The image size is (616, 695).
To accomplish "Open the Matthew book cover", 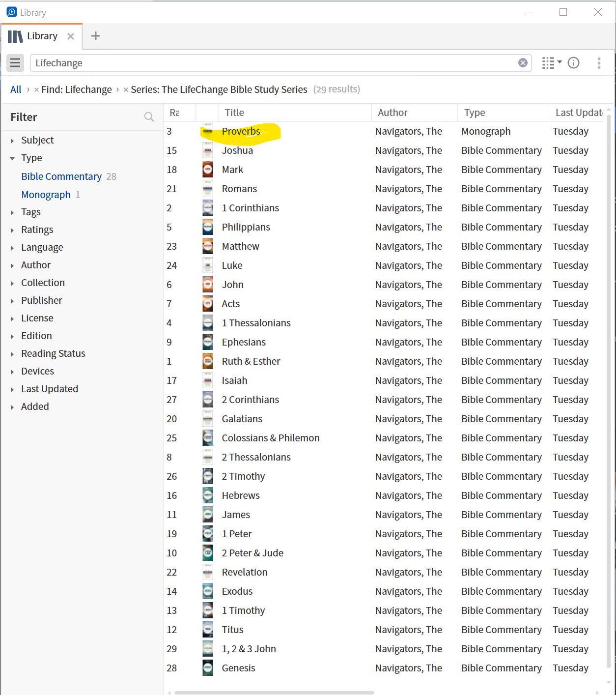I will click(x=208, y=246).
